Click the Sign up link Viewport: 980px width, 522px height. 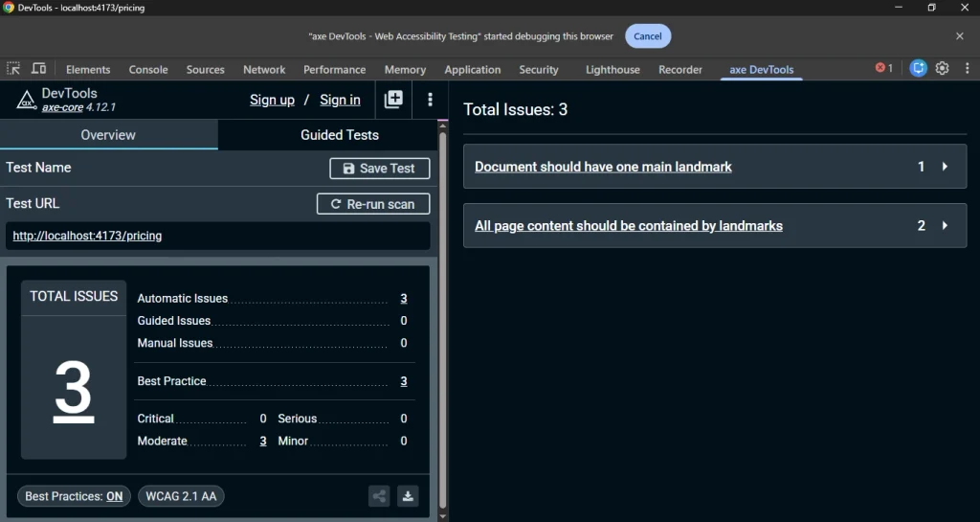pos(272,100)
